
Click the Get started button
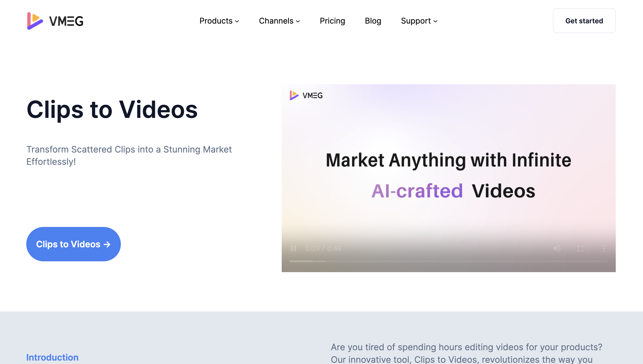584,21
